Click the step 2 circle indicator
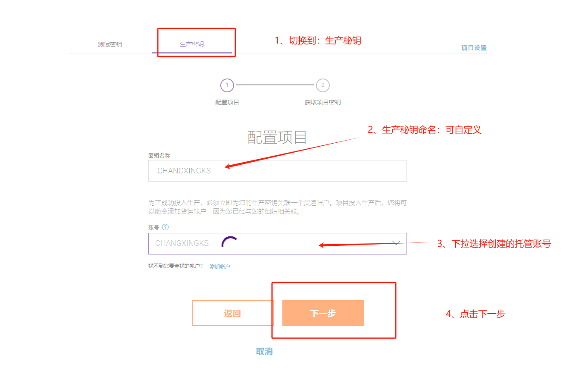This screenshot has height=380, width=588. coord(322,85)
